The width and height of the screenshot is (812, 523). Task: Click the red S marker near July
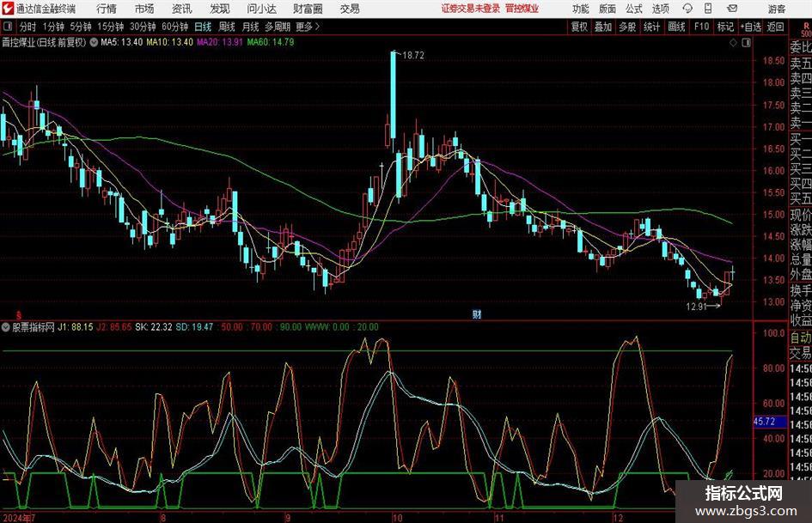[x=19, y=315]
